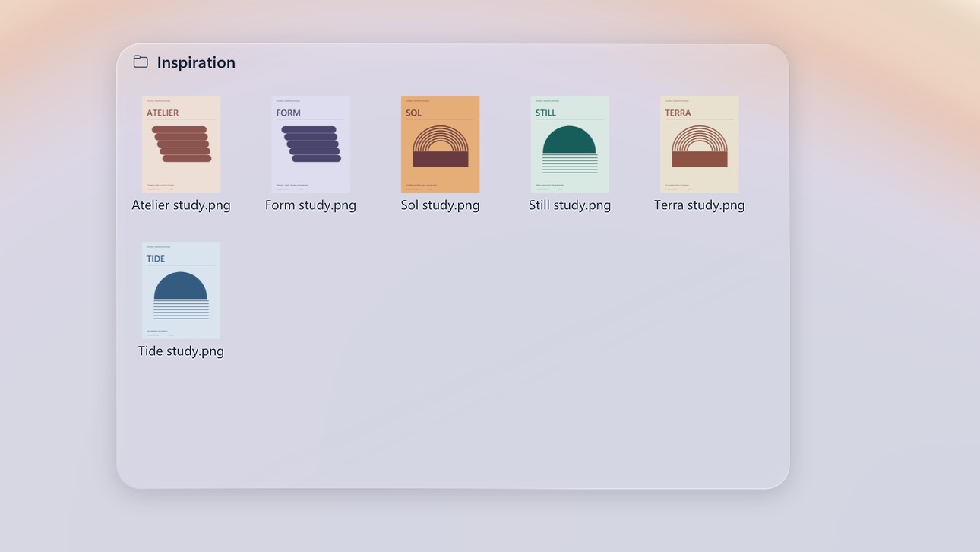Screen dimensions: 980x552
Task: Click the Atelier study.png filename
Action: pos(181,205)
